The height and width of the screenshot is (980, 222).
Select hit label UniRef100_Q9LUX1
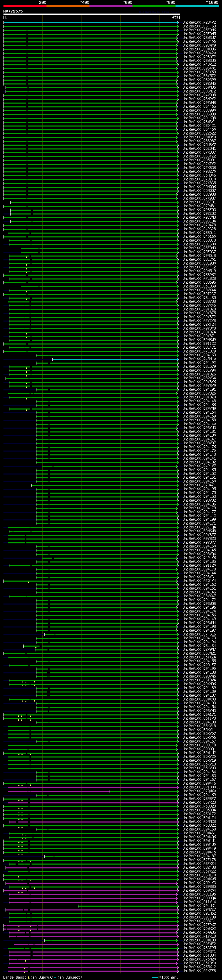(x=199, y=906)
